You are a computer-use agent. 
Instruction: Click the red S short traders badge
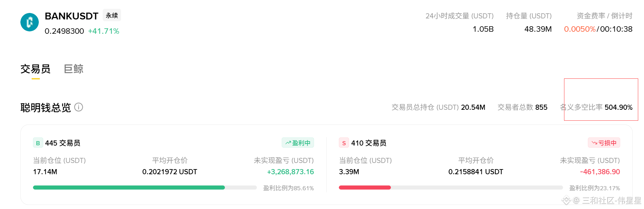point(344,143)
